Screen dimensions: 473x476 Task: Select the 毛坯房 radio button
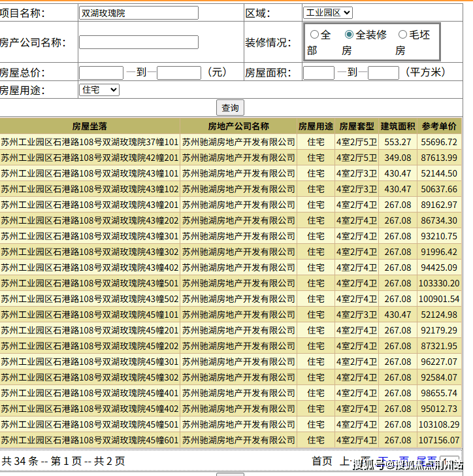(x=402, y=35)
